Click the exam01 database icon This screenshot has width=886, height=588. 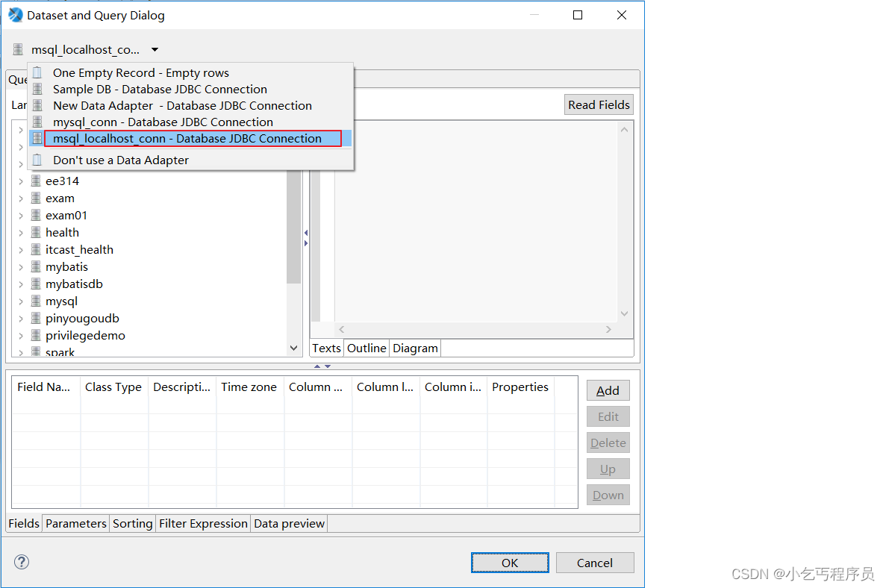point(36,215)
